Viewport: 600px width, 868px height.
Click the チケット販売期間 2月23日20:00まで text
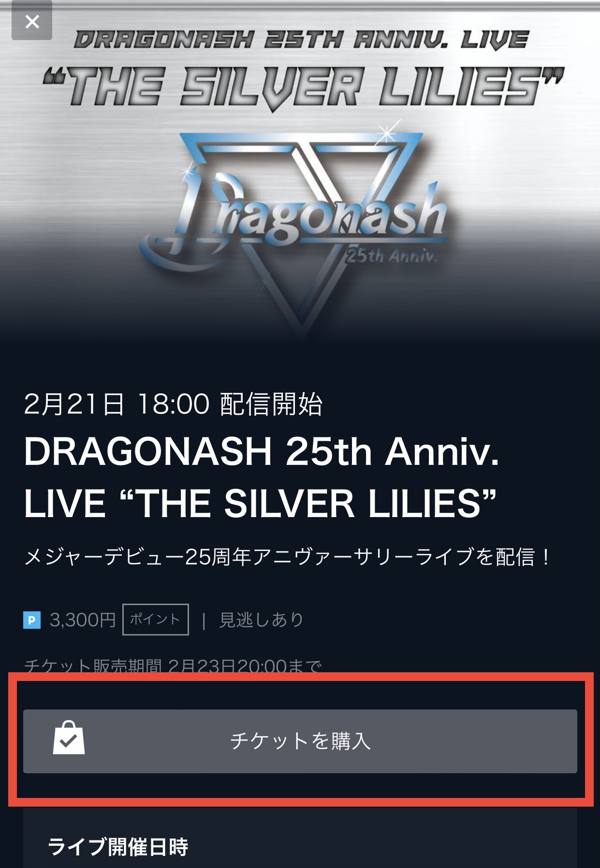[173, 666]
